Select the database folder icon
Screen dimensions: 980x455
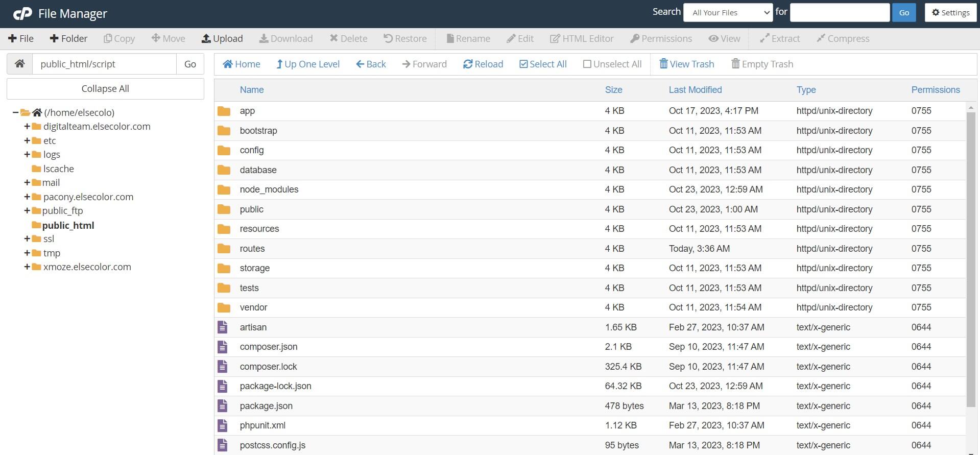[x=224, y=170]
